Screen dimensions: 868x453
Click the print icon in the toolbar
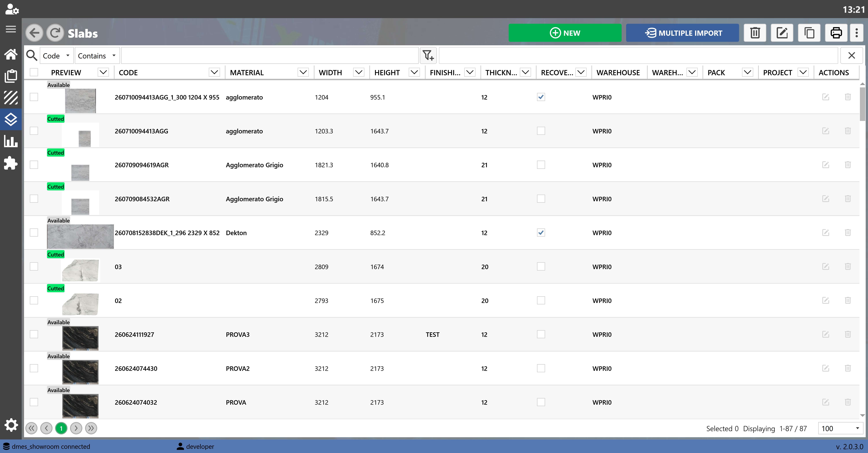[836, 33]
